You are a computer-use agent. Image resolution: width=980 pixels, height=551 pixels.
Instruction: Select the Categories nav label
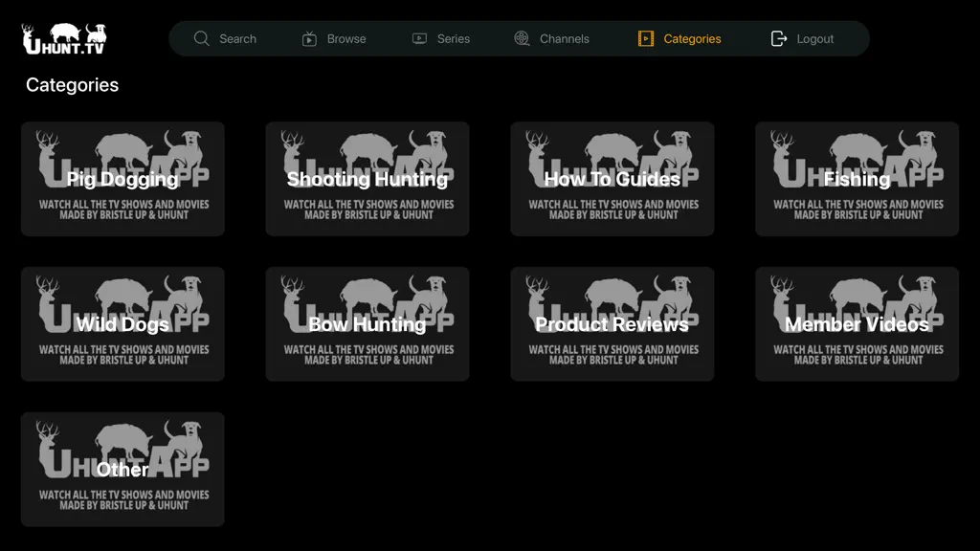coord(692,38)
